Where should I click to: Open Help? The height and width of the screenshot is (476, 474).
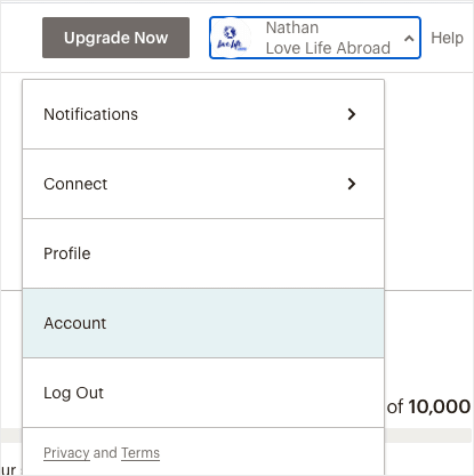coord(447,37)
